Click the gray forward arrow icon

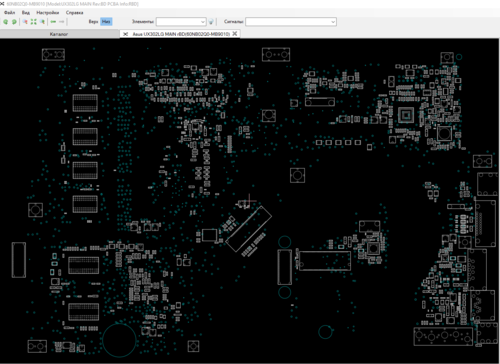(x=62, y=22)
